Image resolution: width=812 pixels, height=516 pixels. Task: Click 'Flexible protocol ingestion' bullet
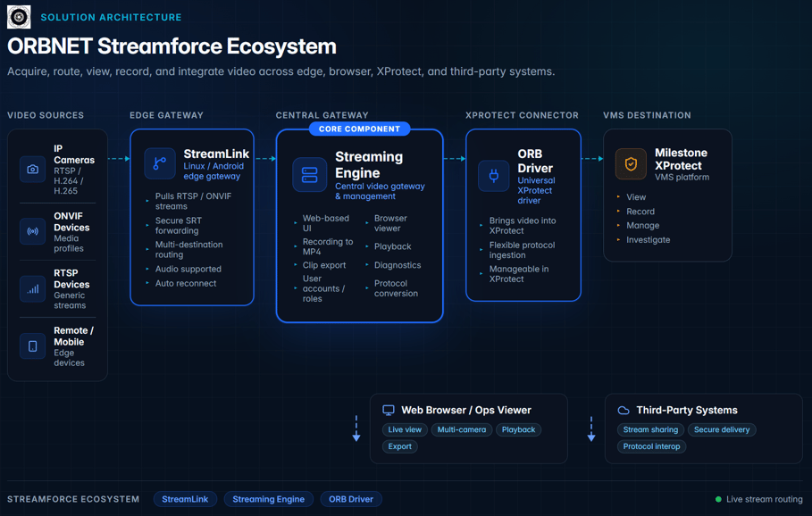click(522, 250)
